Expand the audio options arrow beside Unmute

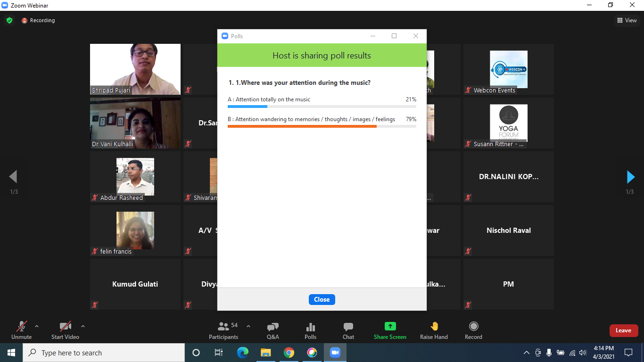click(x=37, y=326)
